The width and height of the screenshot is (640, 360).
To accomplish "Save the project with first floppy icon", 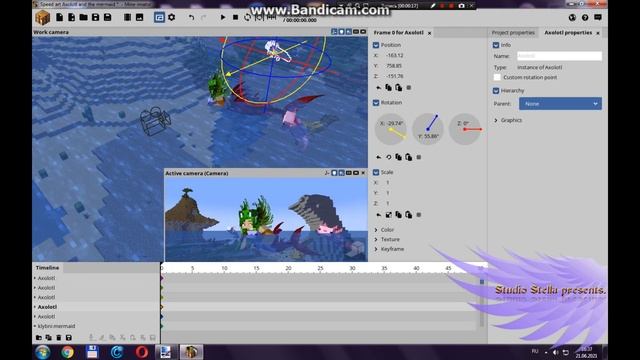I will [96, 18].
